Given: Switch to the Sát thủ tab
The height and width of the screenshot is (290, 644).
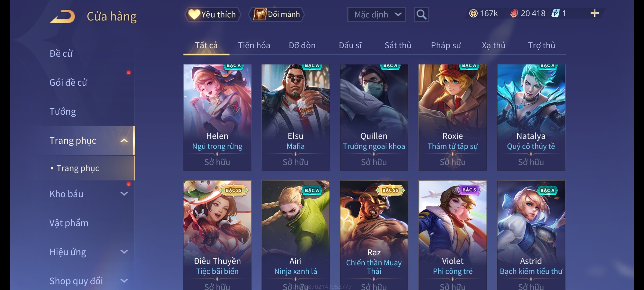Looking at the screenshot, I should pyautogui.click(x=398, y=45).
